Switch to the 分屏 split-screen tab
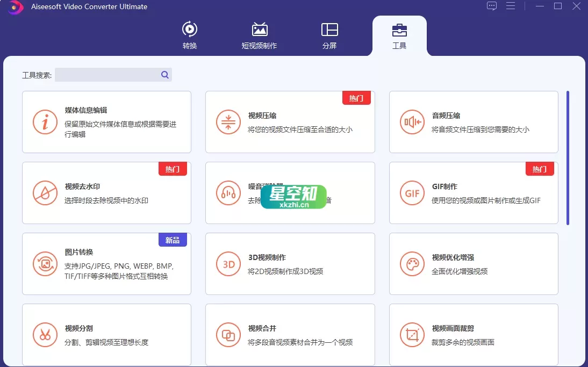 click(x=329, y=34)
